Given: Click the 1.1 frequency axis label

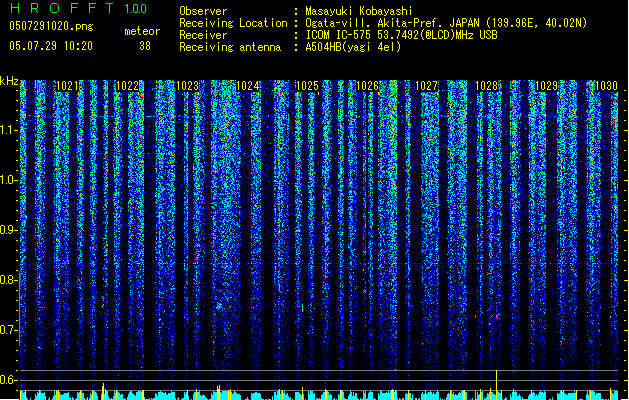Looking at the screenshot, I should pos(8,130).
